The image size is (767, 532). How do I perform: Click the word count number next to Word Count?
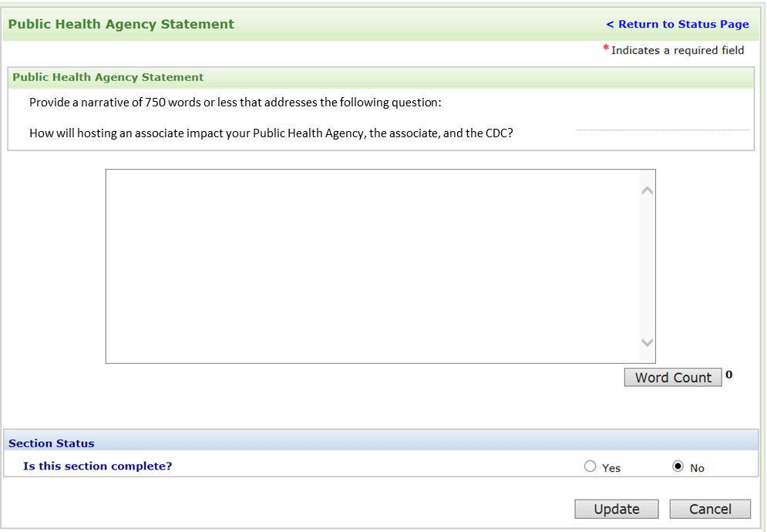click(x=729, y=375)
